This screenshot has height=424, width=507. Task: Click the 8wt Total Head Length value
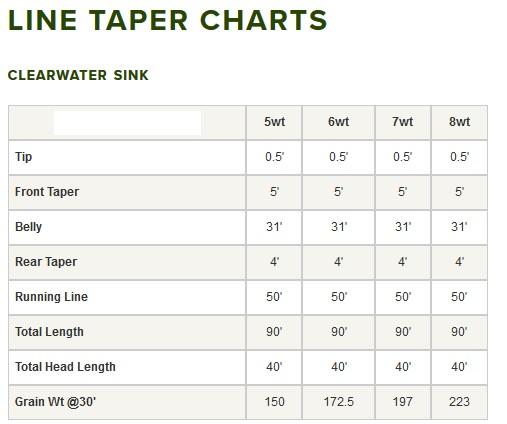coord(459,367)
